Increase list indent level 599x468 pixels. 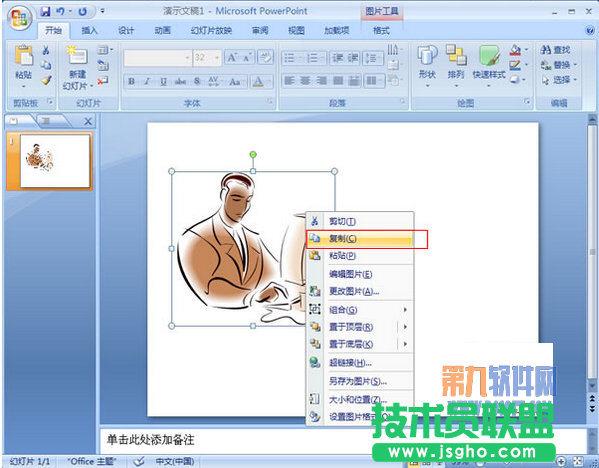(352, 58)
